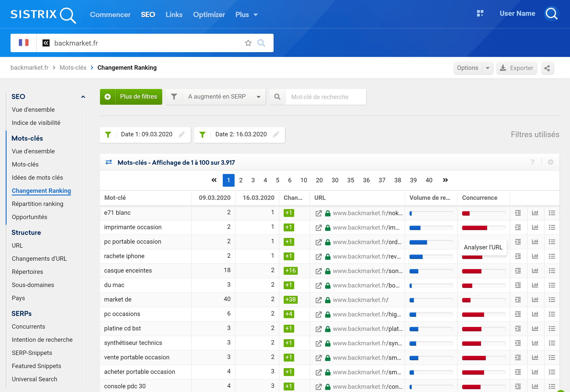Open the www.backmarket.fr/ URL in market de row

tap(360, 300)
